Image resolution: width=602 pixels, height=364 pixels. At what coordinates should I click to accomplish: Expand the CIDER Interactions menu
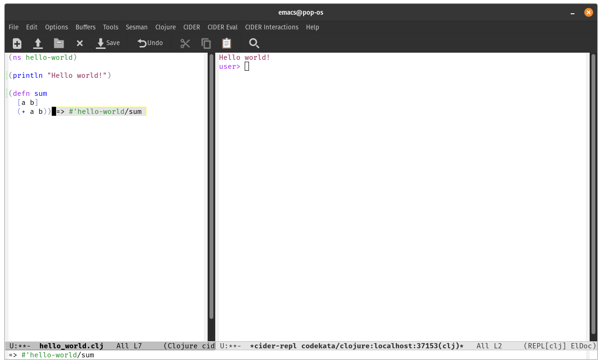click(272, 27)
